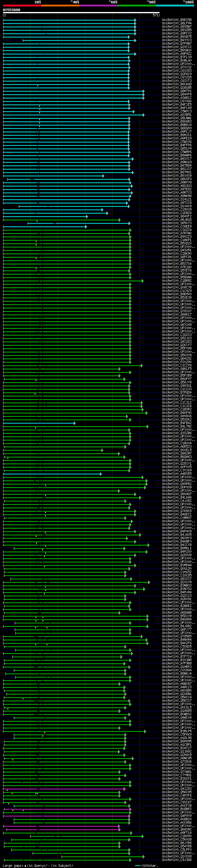Image resolution: width=197 pixels, height=868 pixels.
Task: Open hit UniRef100_B6C6Q9
Action: (177, 84)
